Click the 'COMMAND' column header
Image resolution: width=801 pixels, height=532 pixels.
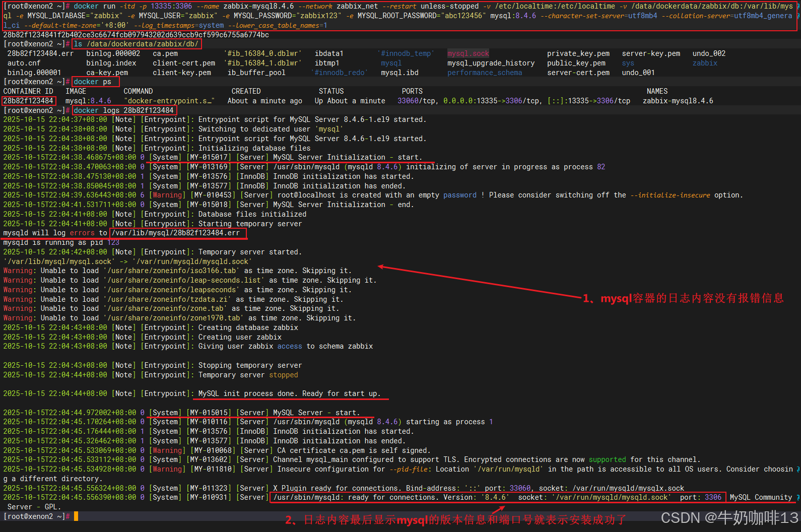(138, 91)
